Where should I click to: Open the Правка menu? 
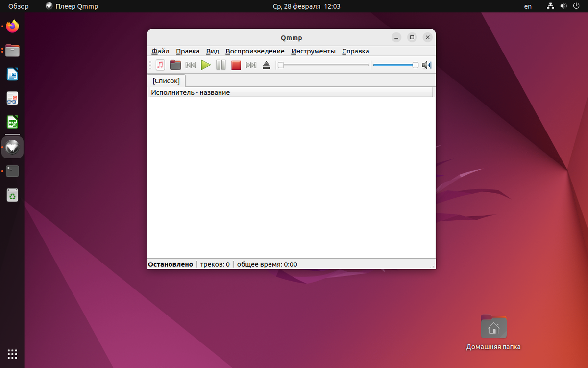[x=188, y=51]
